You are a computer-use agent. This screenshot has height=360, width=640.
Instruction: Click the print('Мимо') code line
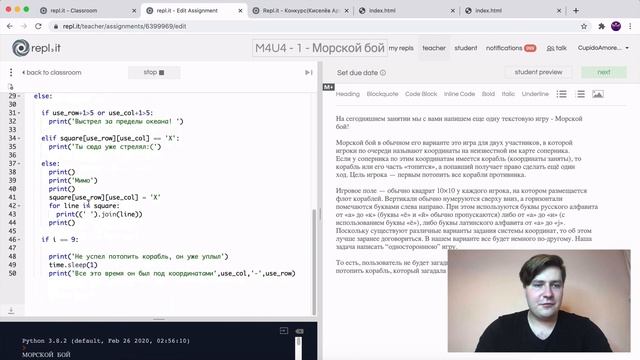pos(73,180)
